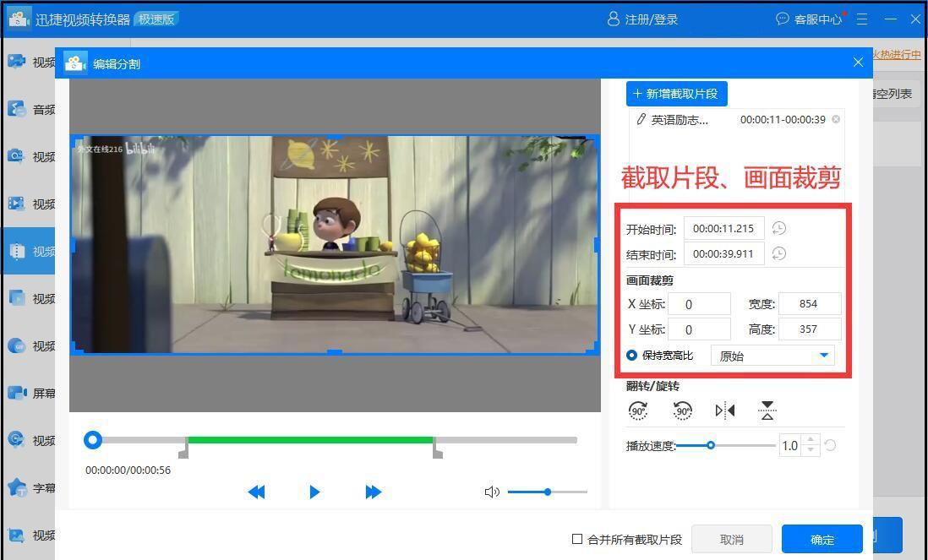Image resolution: width=928 pixels, height=560 pixels.
Task: Click the crop handle on the preview's bottom edge
Action: pyautogui.click(x=335, y=352)
